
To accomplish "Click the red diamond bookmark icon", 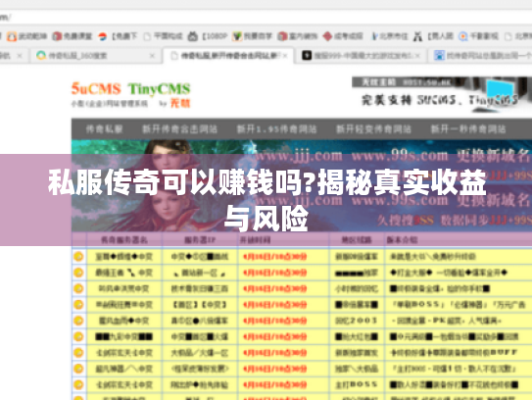I will pyautogui.click(x=327, y=36).
